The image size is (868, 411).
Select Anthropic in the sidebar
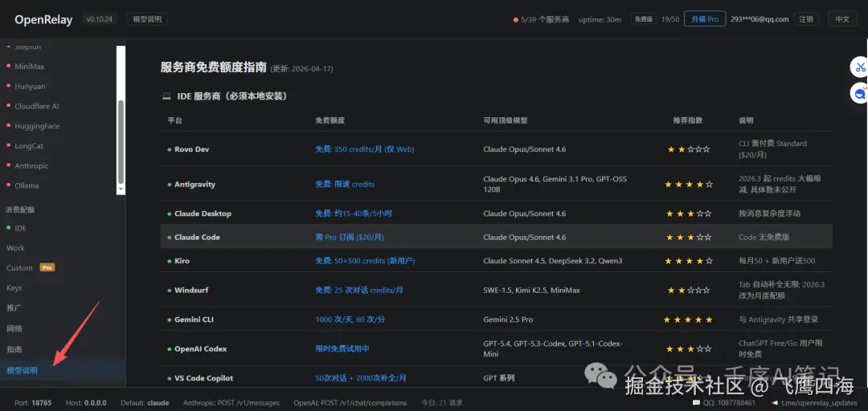coord(31,166)
